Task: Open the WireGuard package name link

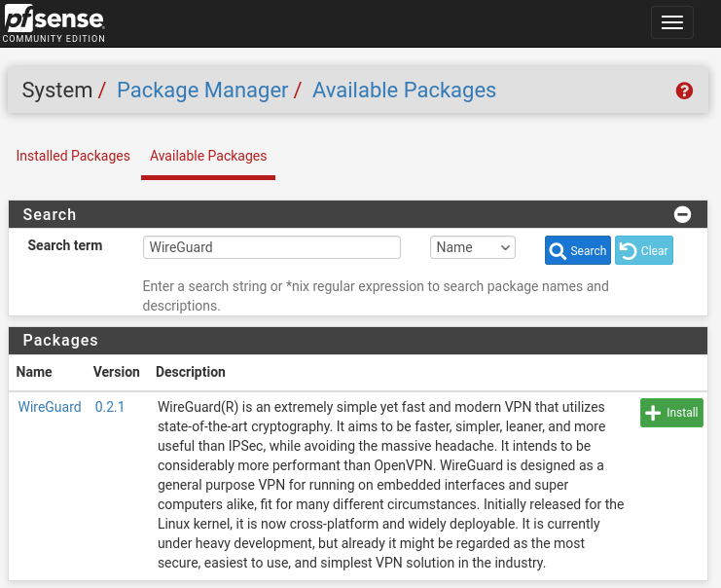Action: tap(50, 407)
